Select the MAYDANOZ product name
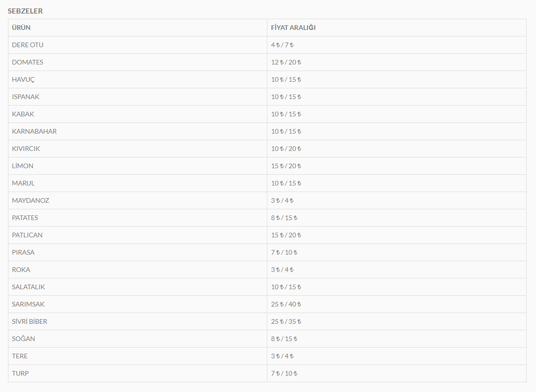This screenshot has width=536, height=392. pos(30,200)
